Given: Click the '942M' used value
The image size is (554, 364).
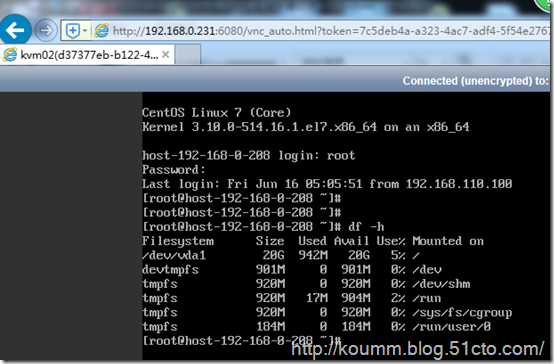Looking at the screenshot, I should coord(313,255).
